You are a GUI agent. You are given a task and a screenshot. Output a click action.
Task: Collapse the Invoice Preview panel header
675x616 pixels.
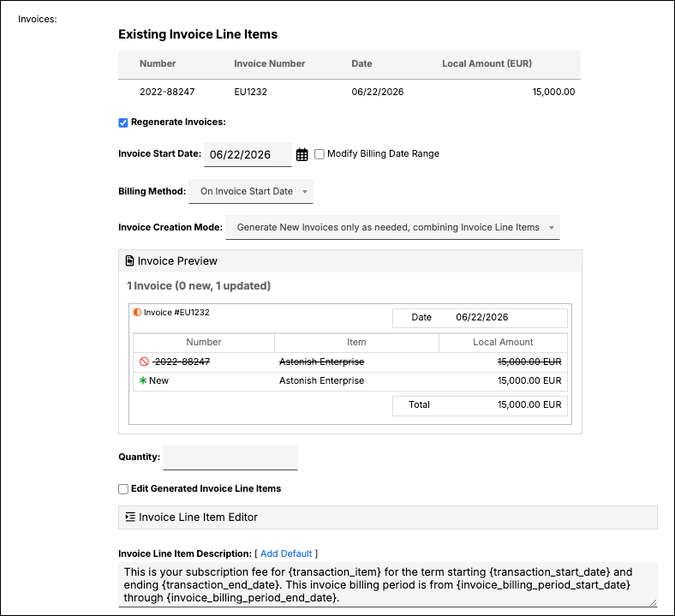click(350, 260)
